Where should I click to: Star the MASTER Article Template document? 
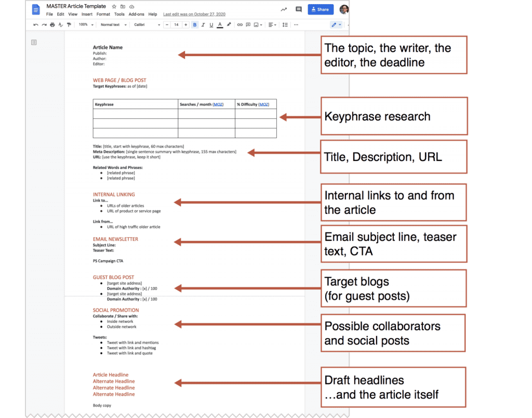click(114, 6)
